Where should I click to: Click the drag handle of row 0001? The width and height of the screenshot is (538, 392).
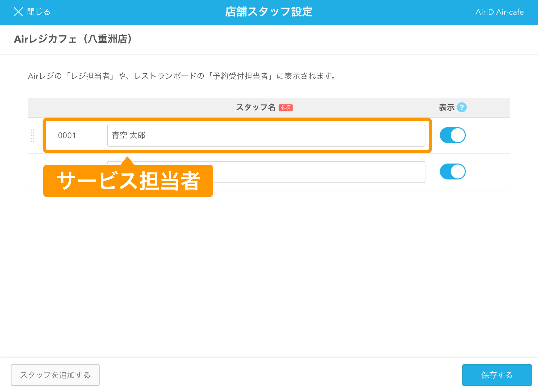(x=33, y=136)
